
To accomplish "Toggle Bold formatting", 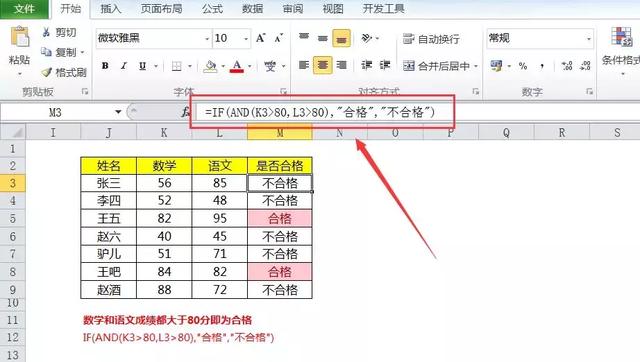I will coord(105,66).
